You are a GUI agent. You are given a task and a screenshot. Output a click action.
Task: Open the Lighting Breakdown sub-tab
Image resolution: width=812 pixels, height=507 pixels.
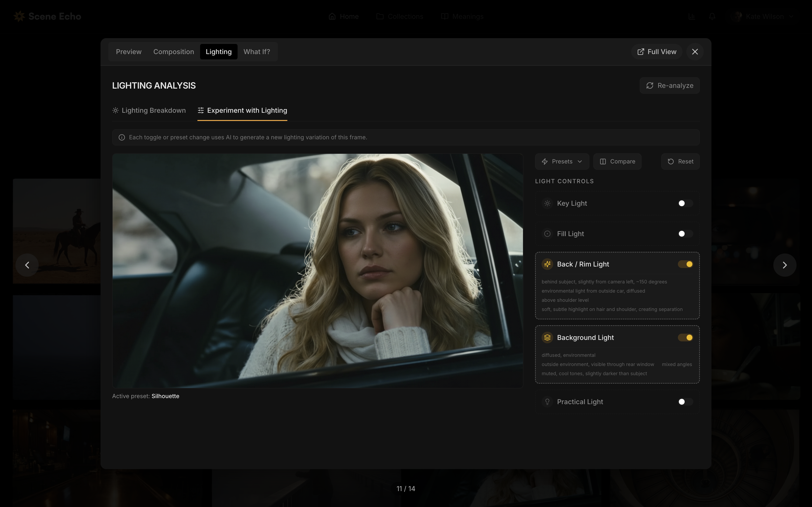(x=149, y=110)
